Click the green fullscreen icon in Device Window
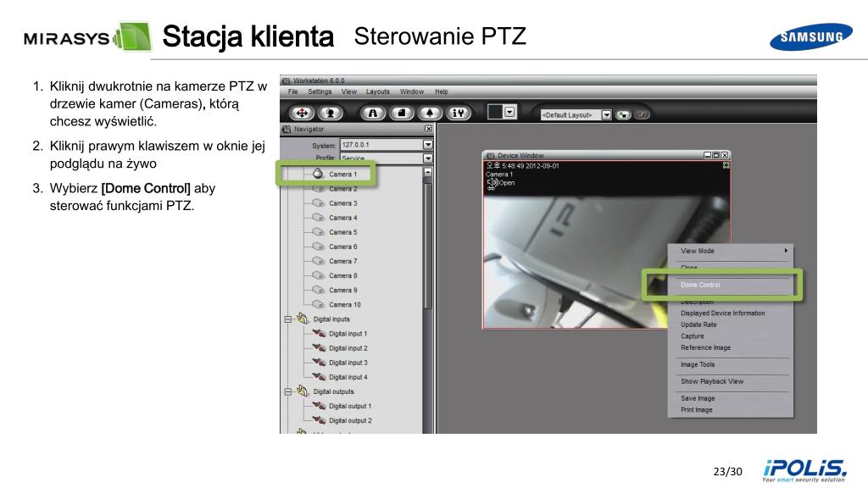868x488 pixels. tap(726, 165)
